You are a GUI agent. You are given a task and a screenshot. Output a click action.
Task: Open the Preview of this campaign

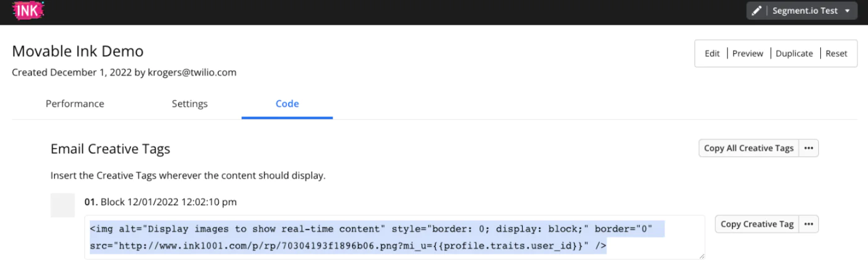748,53
